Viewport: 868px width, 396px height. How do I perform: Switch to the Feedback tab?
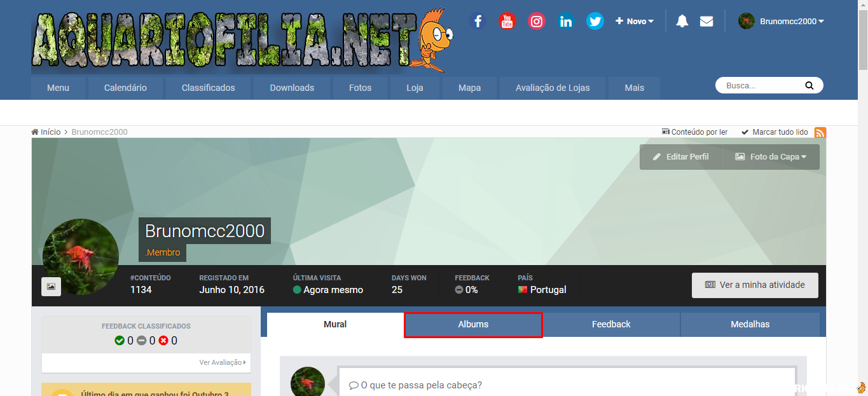click(611, 324)
